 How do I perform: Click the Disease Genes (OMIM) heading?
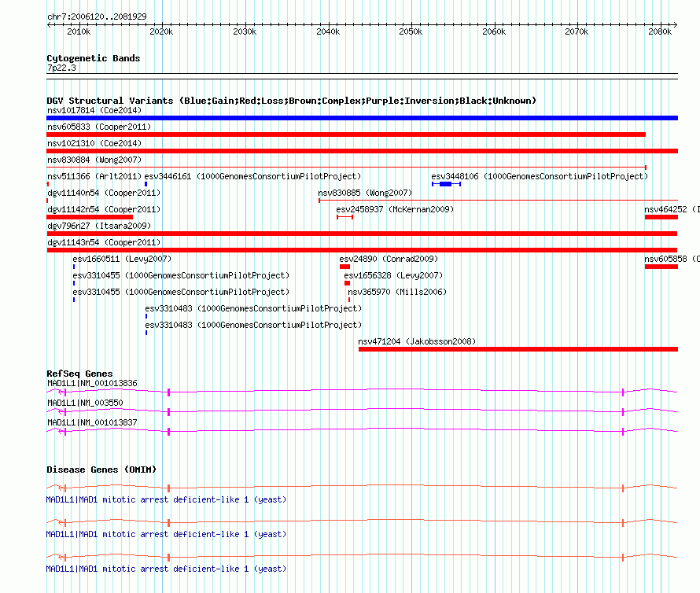pyautogui.click(x=101, y=470)
